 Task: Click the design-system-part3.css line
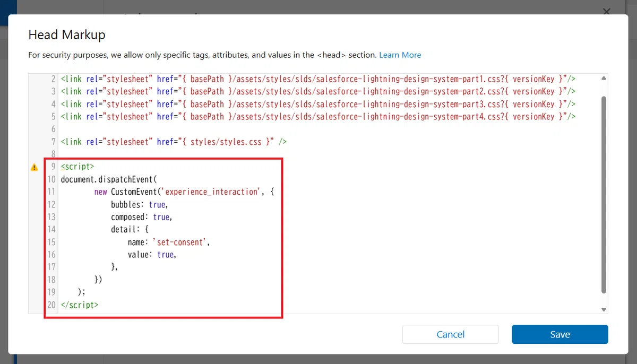click(x=318, y=104)
